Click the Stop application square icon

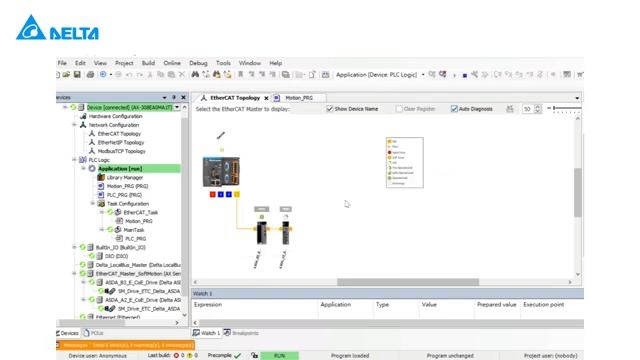click(464, 75)
